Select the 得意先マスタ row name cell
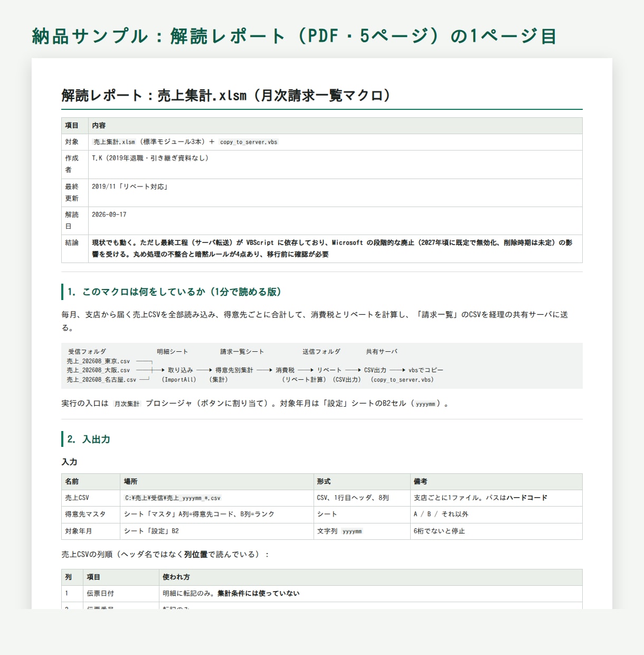The width and height of the screenshot is (644, 655). [x=91, y=514]
